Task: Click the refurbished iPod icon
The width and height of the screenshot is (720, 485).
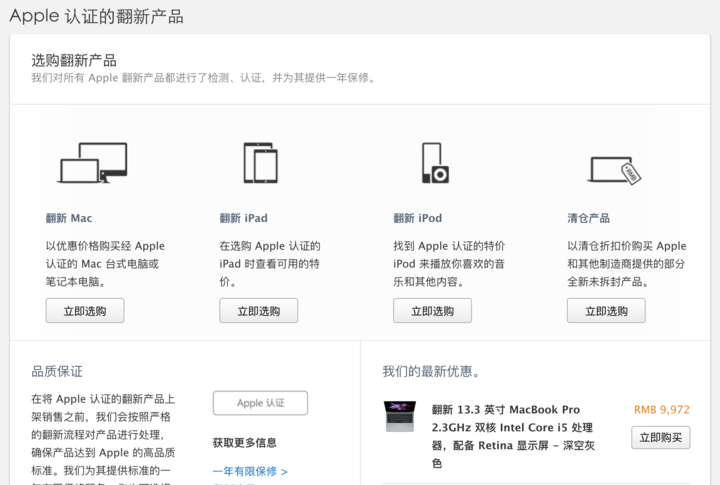Action: point(434,163)
